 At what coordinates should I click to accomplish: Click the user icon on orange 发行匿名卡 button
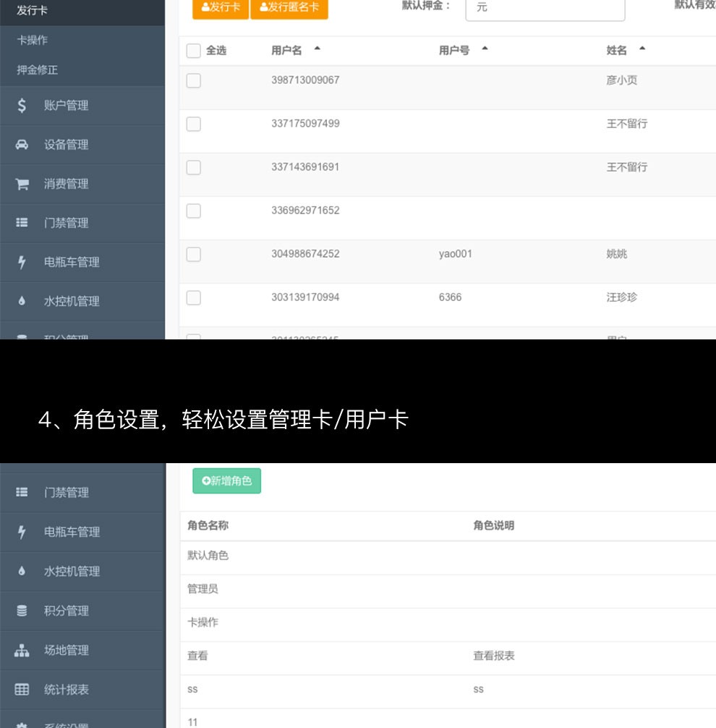click(264, 7)
